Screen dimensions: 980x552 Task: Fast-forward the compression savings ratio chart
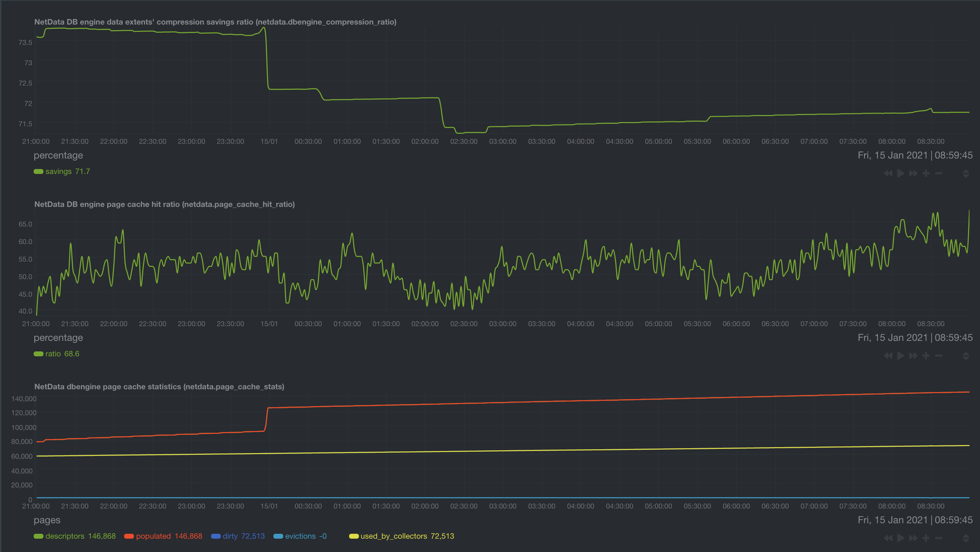coord(913,173)
